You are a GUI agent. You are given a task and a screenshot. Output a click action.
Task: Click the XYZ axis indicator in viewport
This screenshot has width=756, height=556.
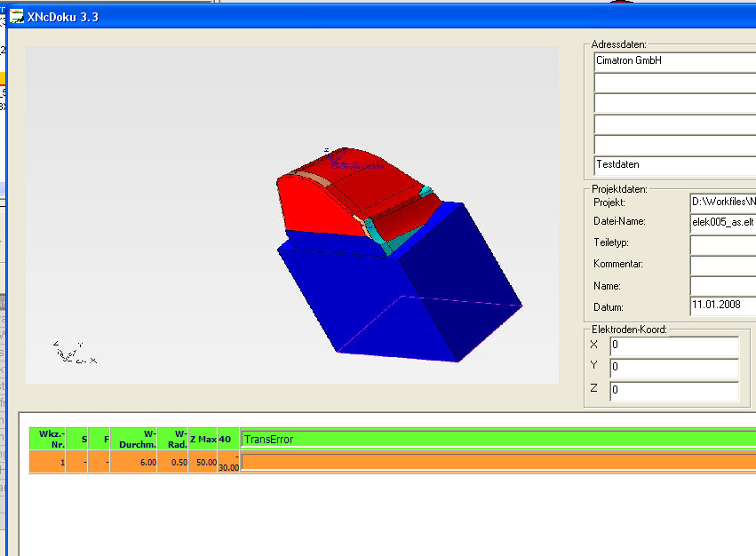pos(75,353)
